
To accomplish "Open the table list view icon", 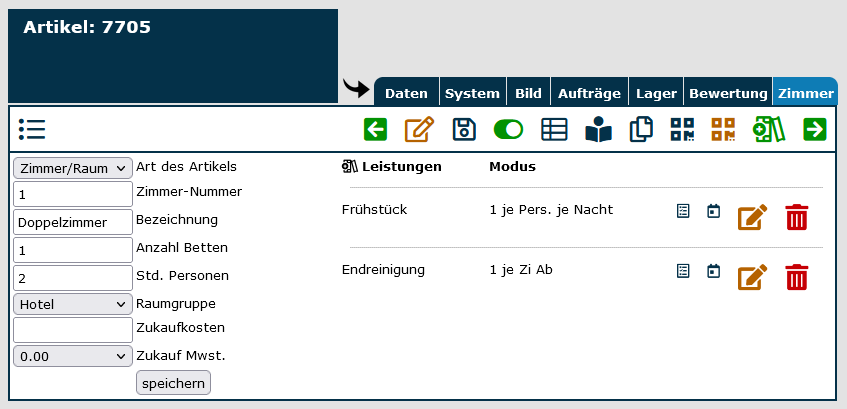I will tap(554, 129).
